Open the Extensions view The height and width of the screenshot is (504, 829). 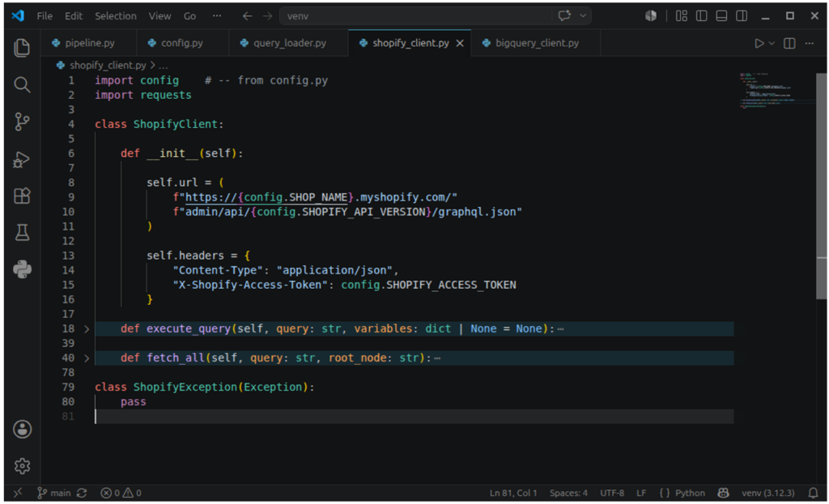(22, 196)
